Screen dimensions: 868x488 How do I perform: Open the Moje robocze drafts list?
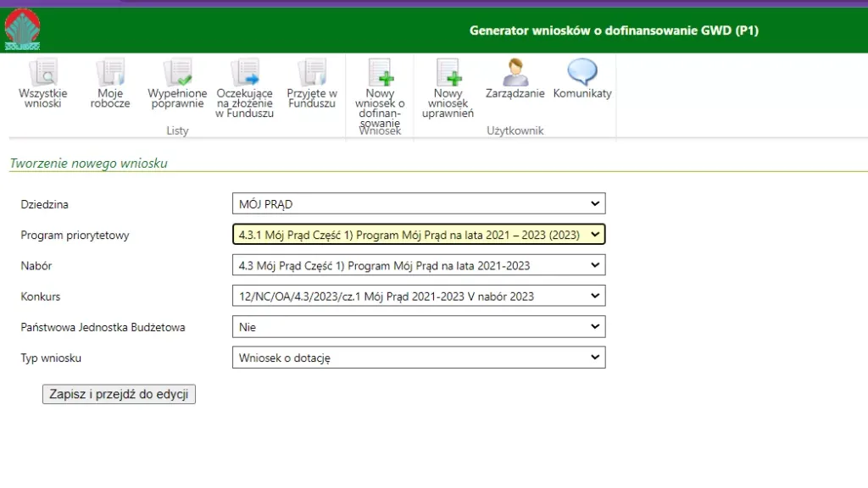tap(110, 84)
